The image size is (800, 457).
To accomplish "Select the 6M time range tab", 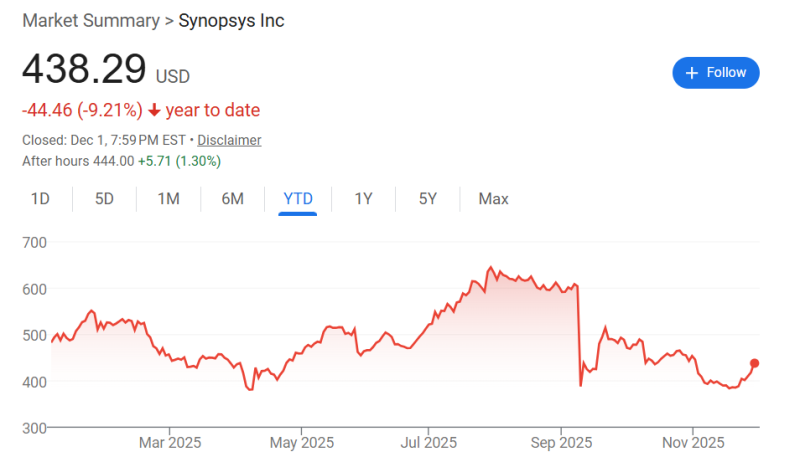I will (x=232, y=199).
